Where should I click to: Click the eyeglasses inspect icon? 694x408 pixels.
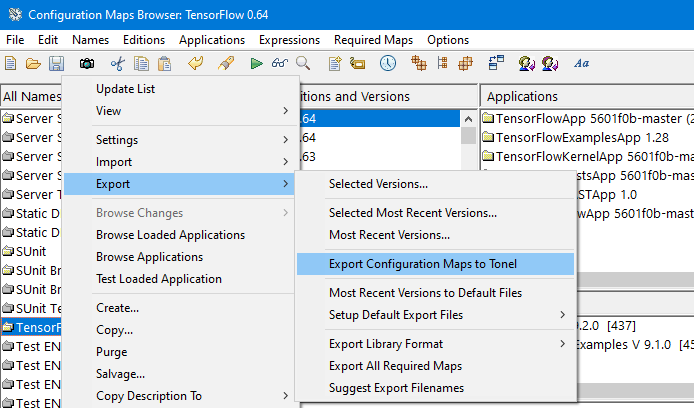pyautogui.click(x=280, y=63)
